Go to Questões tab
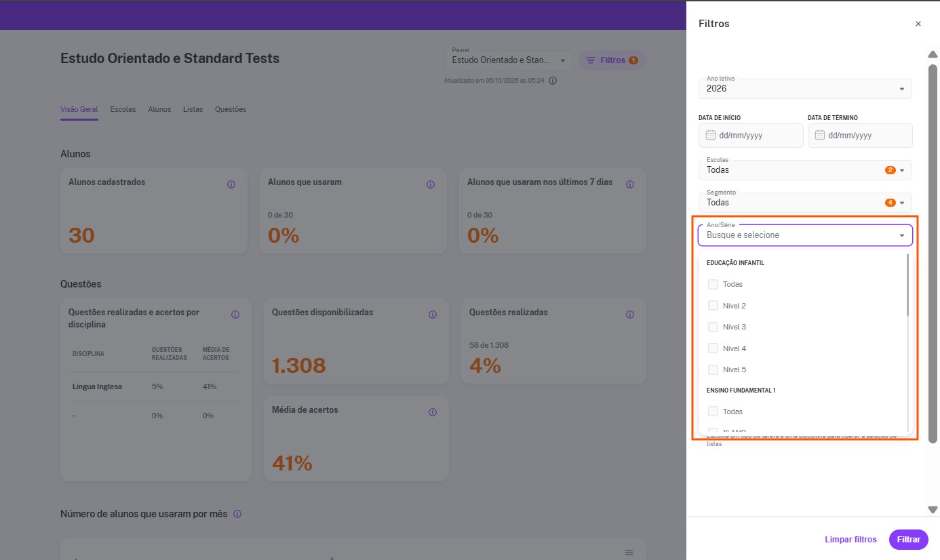 pyautogui.click(x=231, y=109)
